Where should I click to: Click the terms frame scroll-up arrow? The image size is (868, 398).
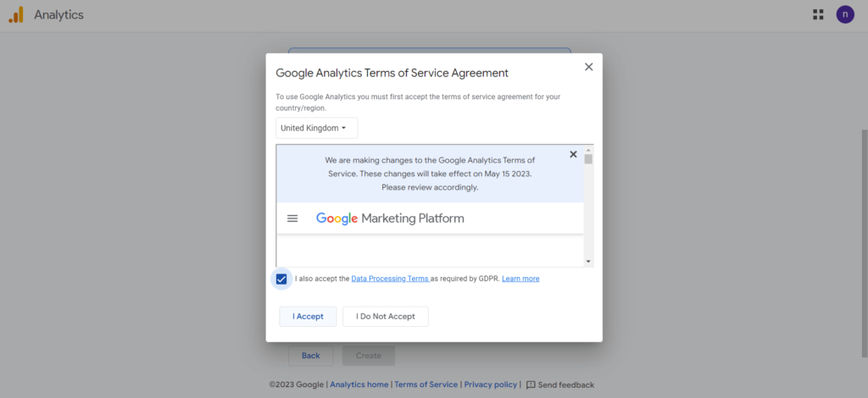tap(588, 150)
